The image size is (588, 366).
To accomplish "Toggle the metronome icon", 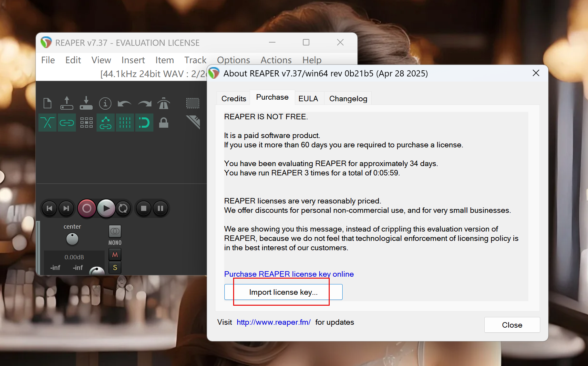I will point(164,104).
